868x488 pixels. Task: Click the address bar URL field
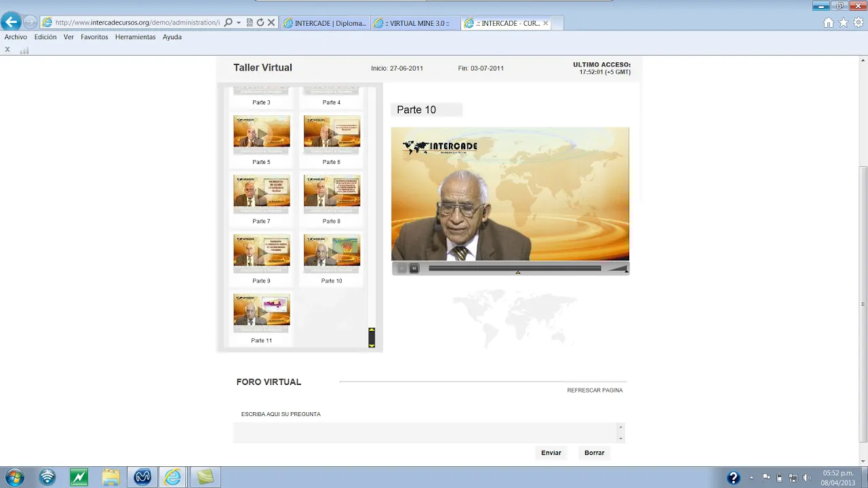point(138,22)
